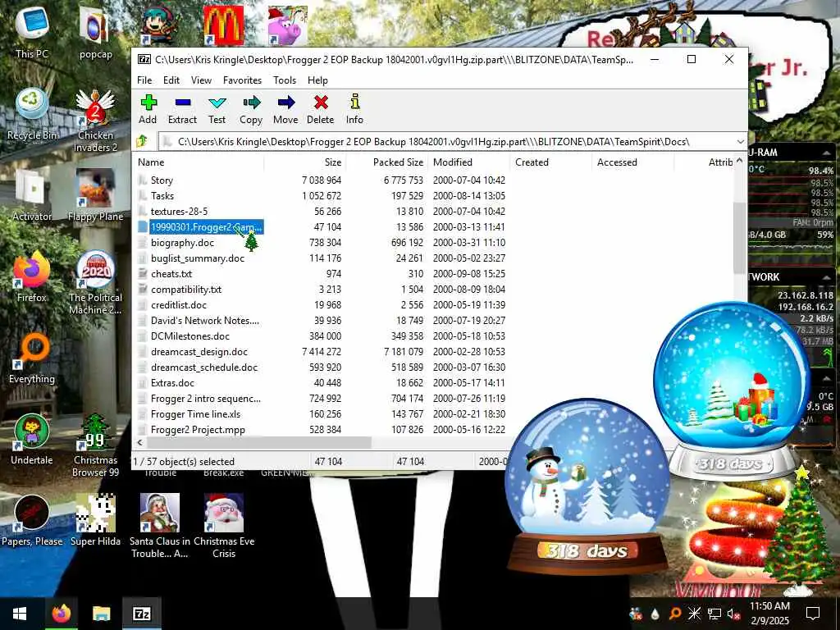Click the Move toolbar icon
840x630 pixels.
tap(285, 109)
